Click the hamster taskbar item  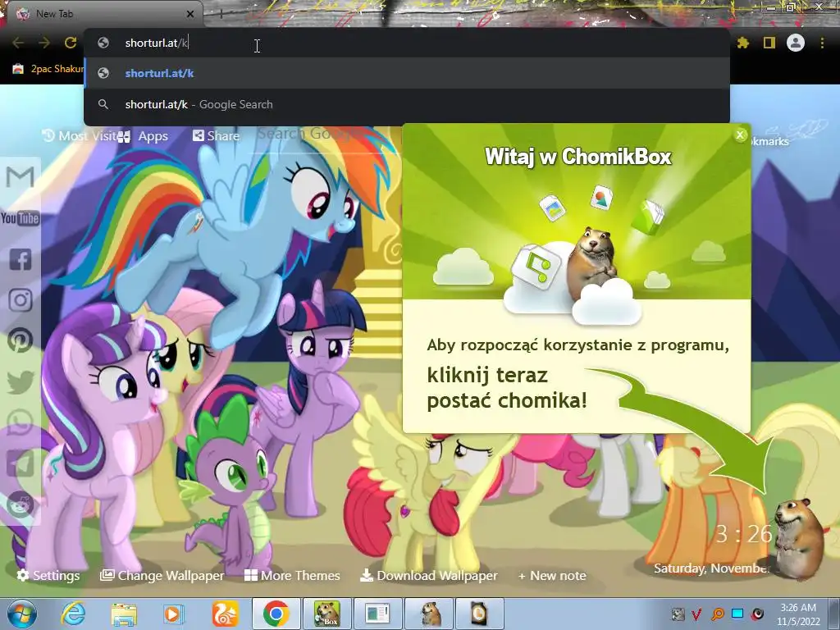coord(430,614)
